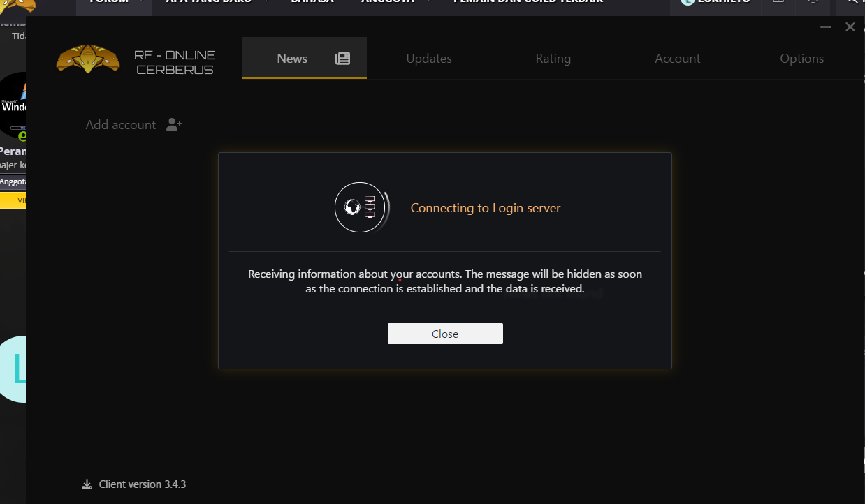This screenshot has width=865, height=504.
Task: Click the teal letter L avatar circle
Action: tap(14, 369)
